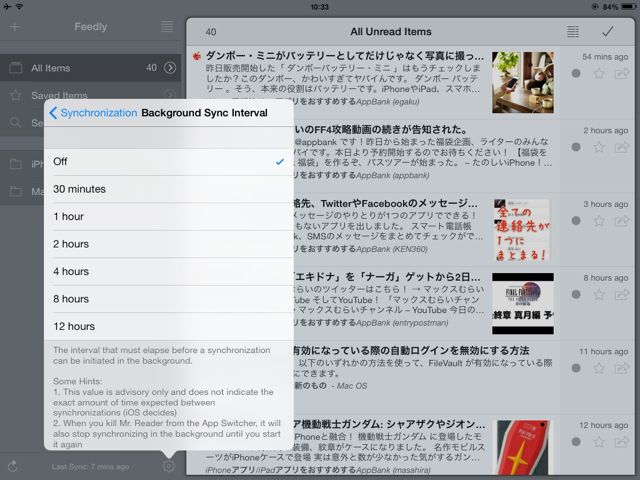
Task: Tap the battery indicator in status bar
Action: [628, 7]
